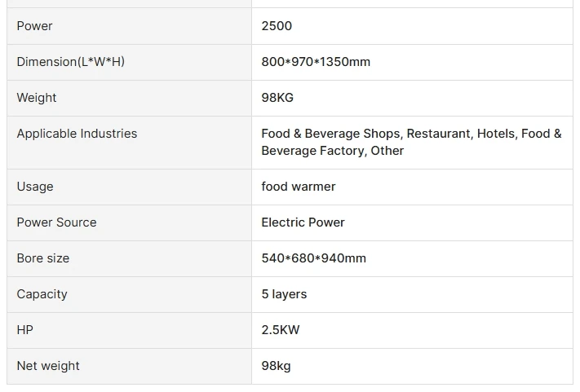This screenshot has width=580, height=392.
Task: Click the 540*680*940mm bore size value
Action: click(313, 258)
